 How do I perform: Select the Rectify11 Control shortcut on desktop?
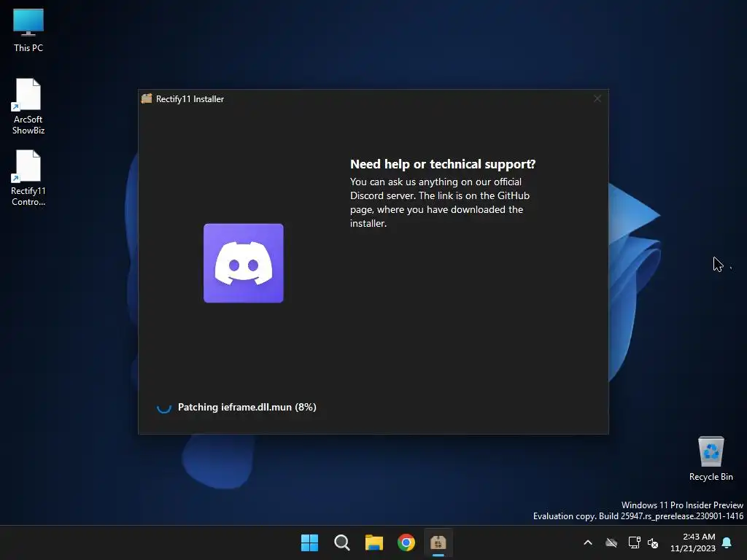(28, 178)
